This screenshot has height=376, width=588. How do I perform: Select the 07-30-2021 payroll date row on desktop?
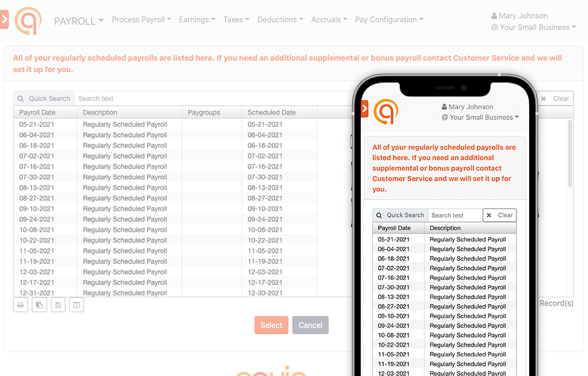point(184,177)
